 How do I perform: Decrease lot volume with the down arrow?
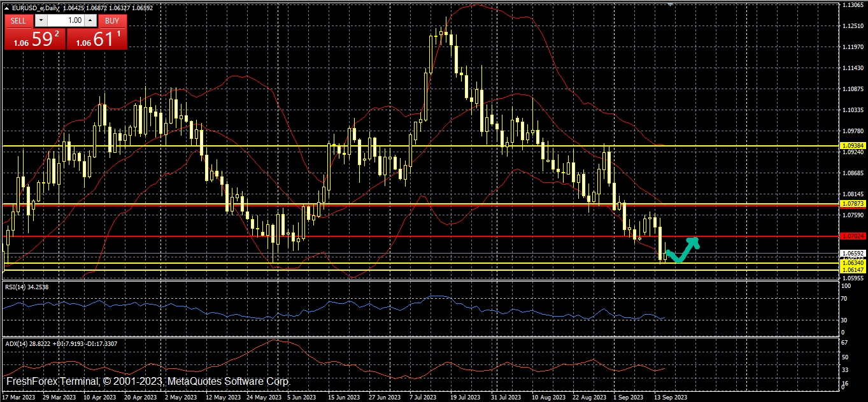pos(41,20)
